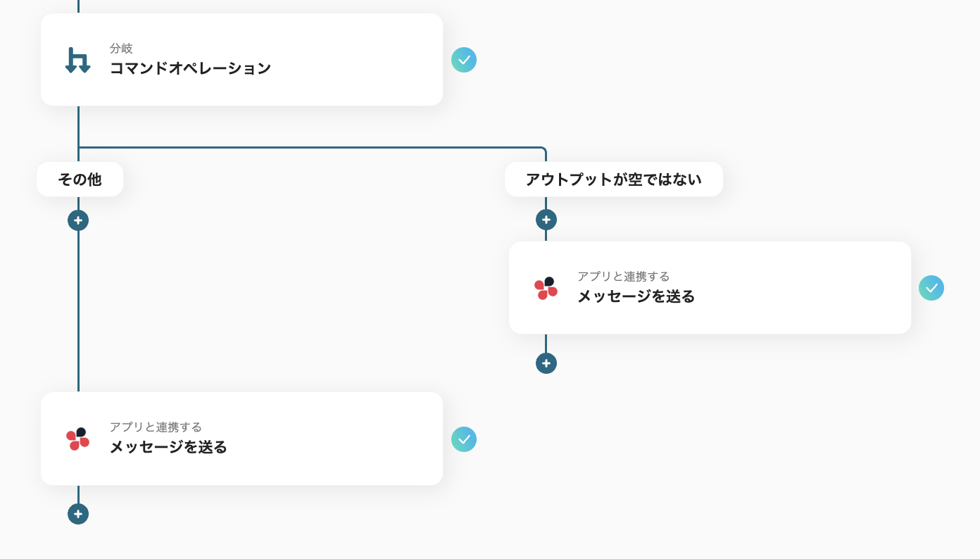Click the アプリと連携する label on the left card
The height and width of the screenshot is (559, 980).
155,427
